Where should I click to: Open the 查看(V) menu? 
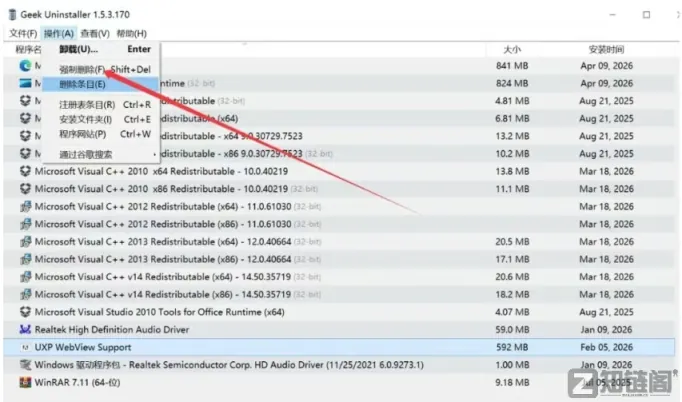coord(95,34)
